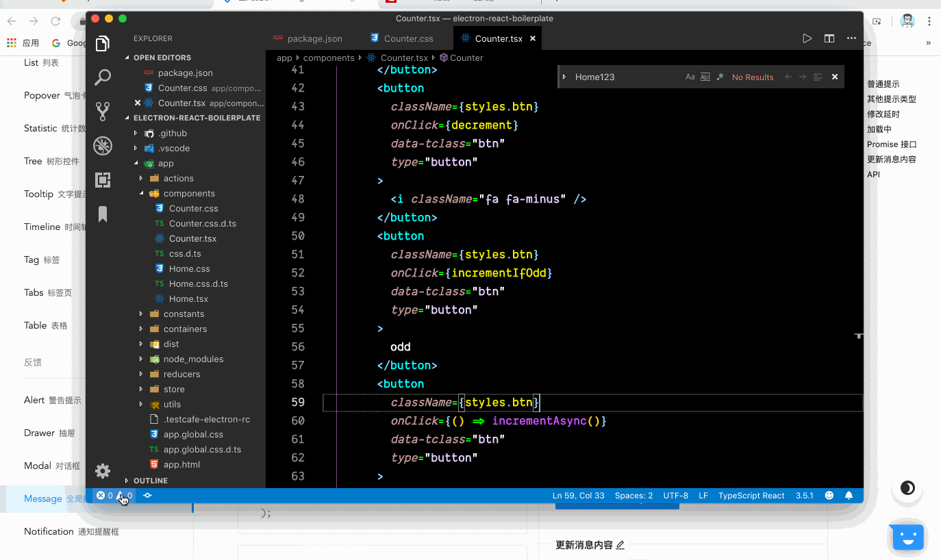Click 修改延时 anchor link in browser

coord(883,114)
